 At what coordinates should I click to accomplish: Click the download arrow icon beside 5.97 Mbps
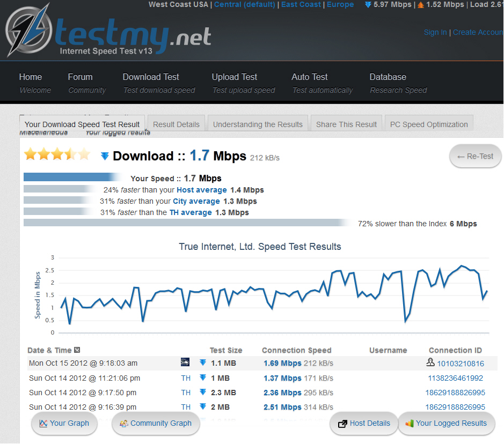[x=368, y=5]
